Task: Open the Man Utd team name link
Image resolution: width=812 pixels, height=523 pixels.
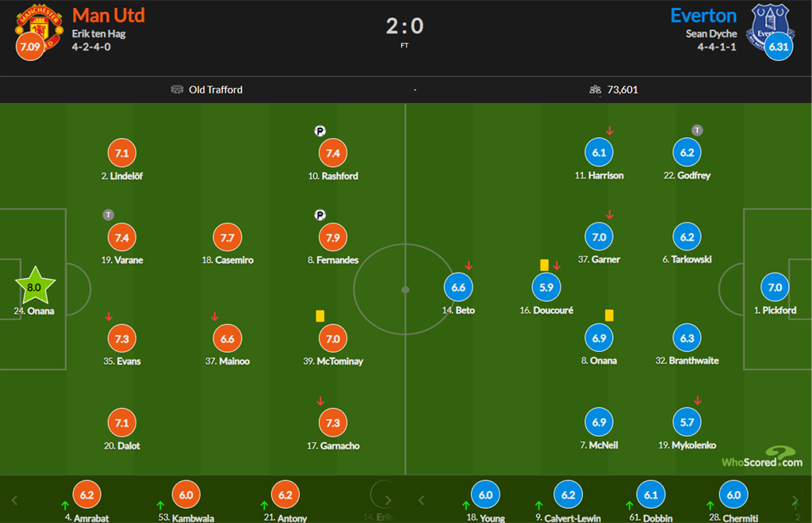Action: [108, 15]
